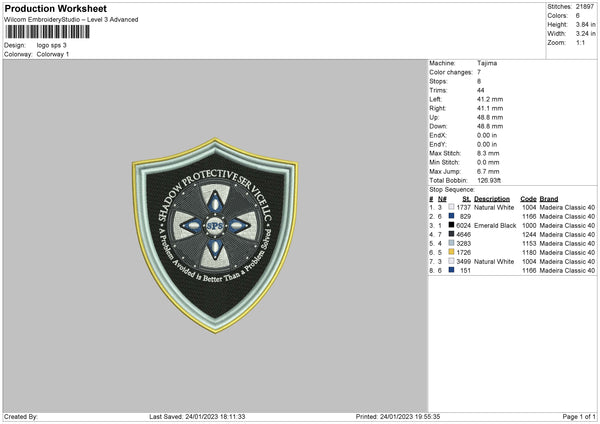The image size is (600, 424).
Task: Click the yellow swatch for the 1726-stitch stop
Action: pyautogui.click(x=452, y=252)
